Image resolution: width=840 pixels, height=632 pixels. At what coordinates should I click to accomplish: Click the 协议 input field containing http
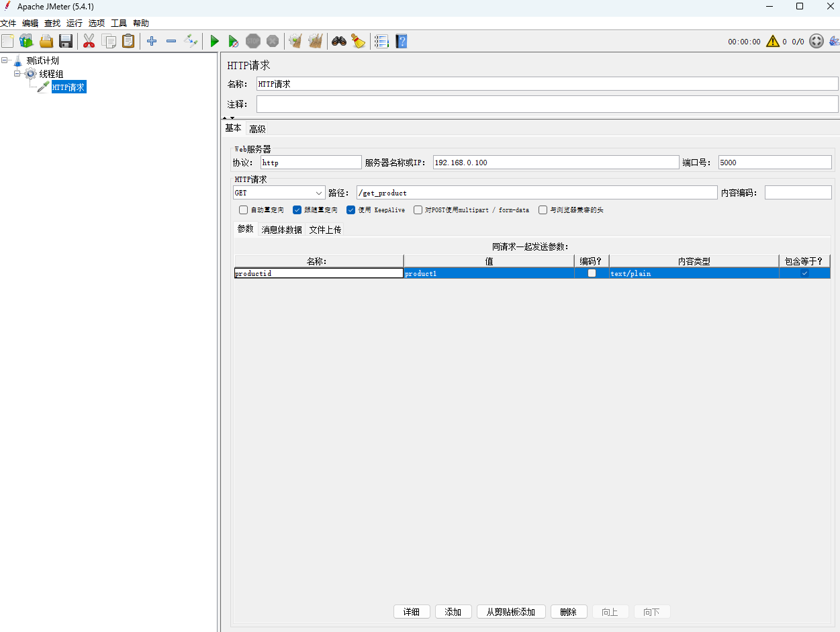pyautogui.click(x=311, y=163)
